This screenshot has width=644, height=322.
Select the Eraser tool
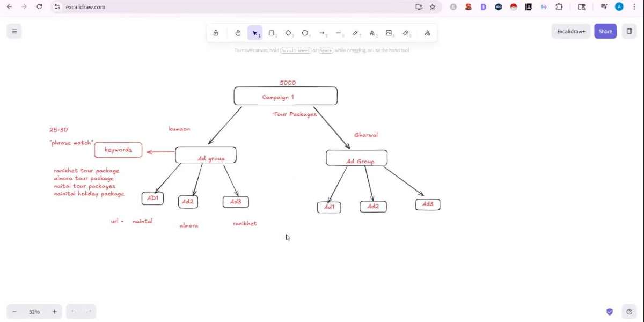(406, 33)
